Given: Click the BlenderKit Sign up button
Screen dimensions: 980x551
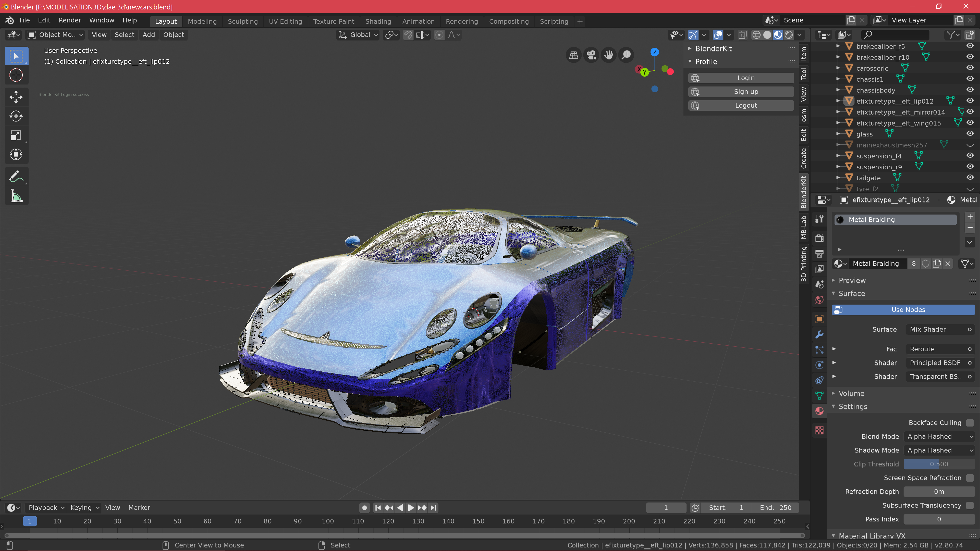Looking at the screenshot, I should click(x=741, y=92).
